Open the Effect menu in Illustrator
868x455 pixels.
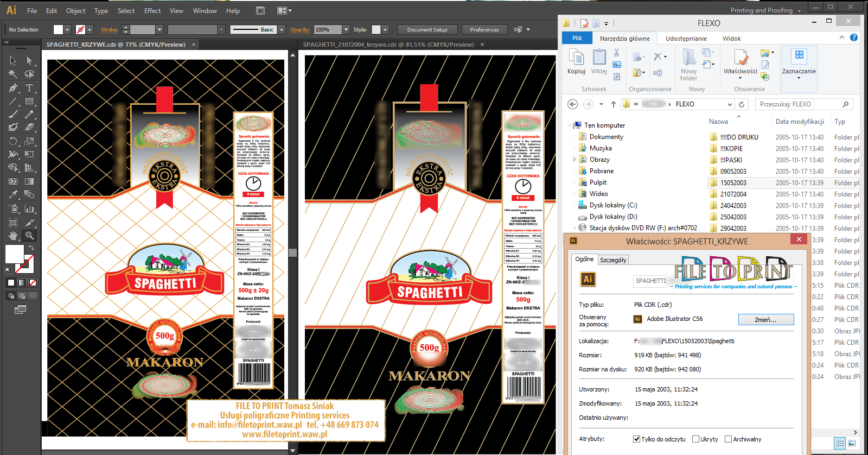click(x=152, y=11)
